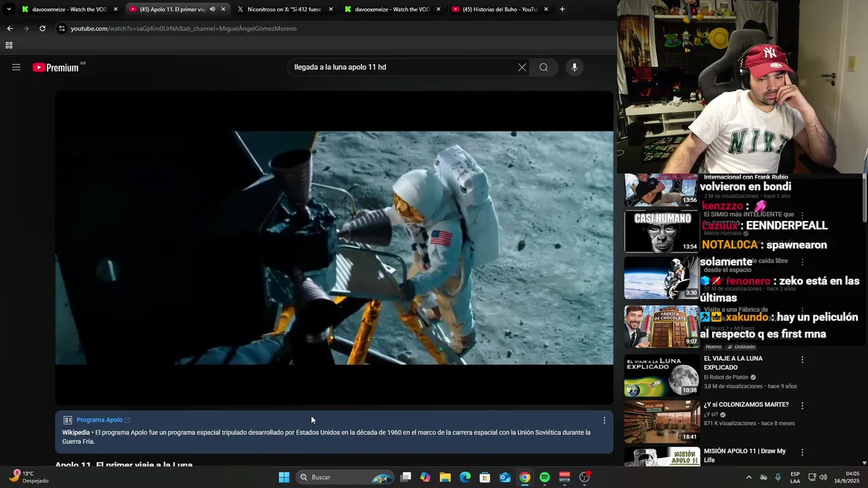Open the space free fall video thumbnail
This screenshot has height=488, width=868.
[x=662, y=278]
